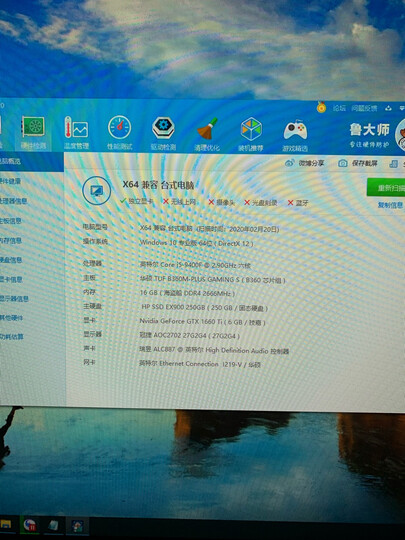
Task: Open the notepad-like taskbar app
Action: (53, 526)
